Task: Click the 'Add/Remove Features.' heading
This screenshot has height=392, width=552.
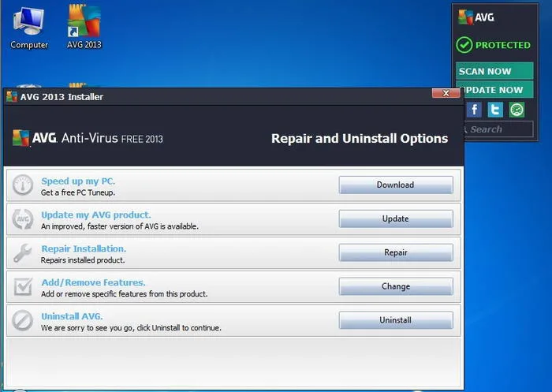Action: 93,282
